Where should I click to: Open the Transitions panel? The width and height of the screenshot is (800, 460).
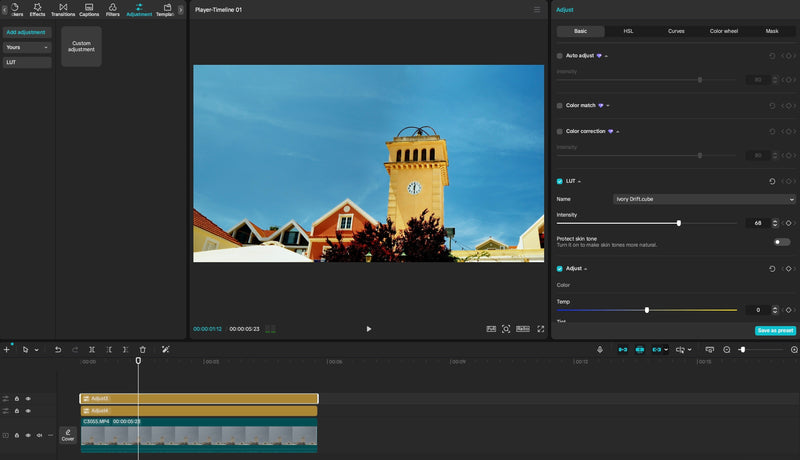click(63, 9)
